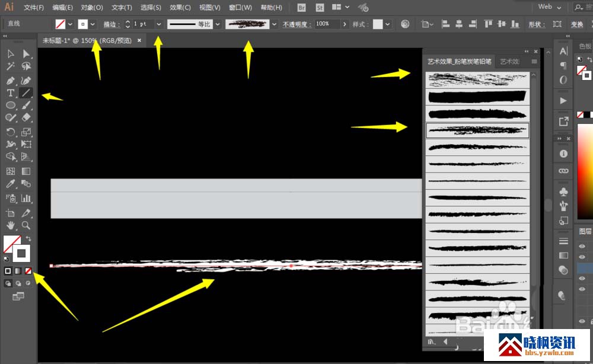Viewport: 593px width, 364px height.
Task: Switch paint mode to Gradient
Action: [x=18, y=270]
